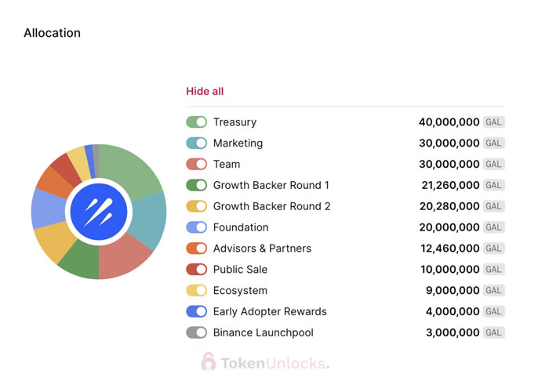Switch off Growth Backer Round 2

[x=196, y=206]
